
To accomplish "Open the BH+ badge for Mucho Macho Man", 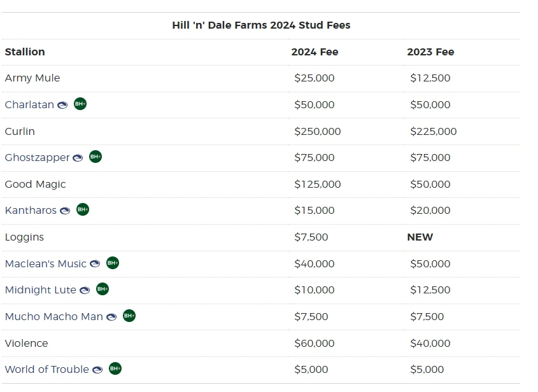I will point(129,316).
